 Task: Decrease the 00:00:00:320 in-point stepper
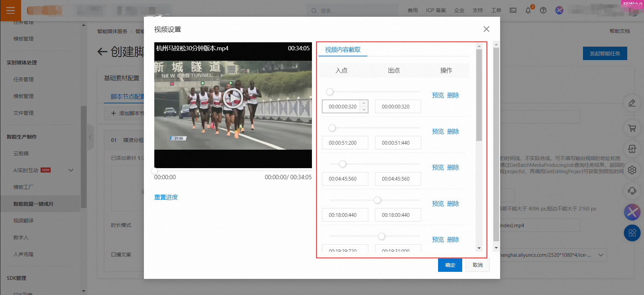[364, 110]
